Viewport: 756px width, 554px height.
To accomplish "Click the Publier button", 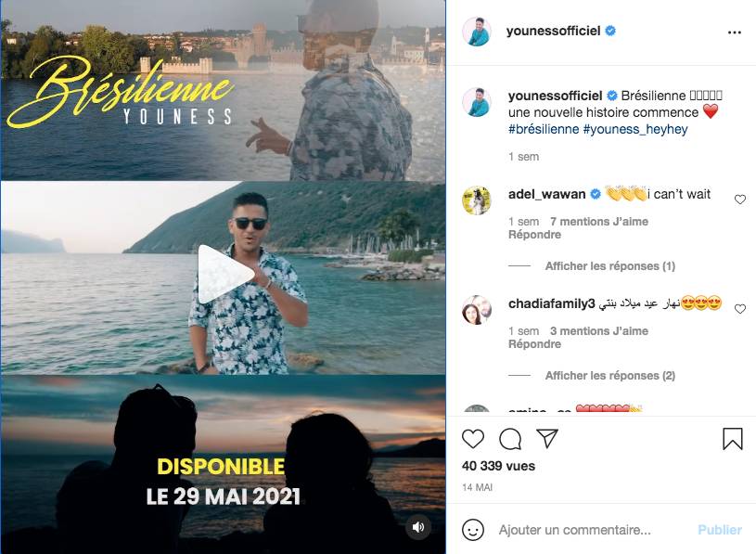I will coord(720,530).
